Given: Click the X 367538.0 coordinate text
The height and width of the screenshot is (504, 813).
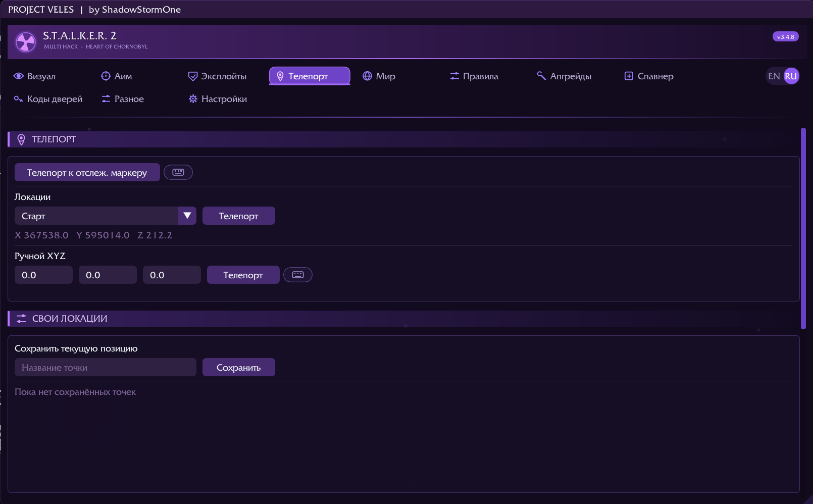Looking at the screenshot, I should (41, 235).
